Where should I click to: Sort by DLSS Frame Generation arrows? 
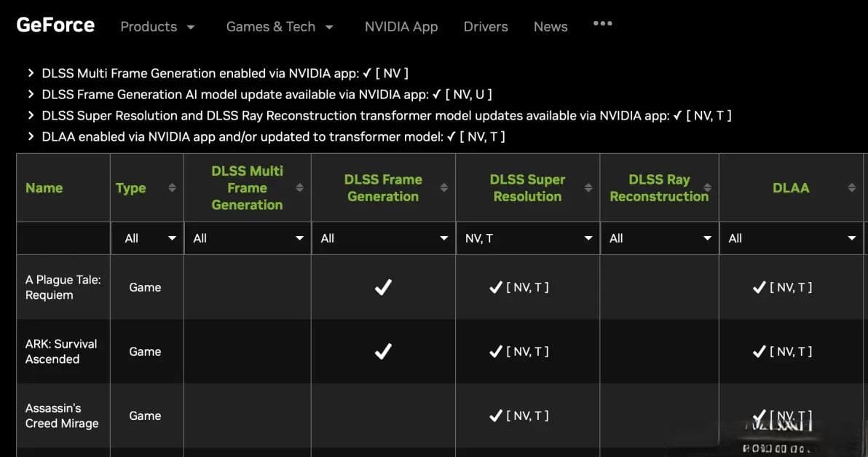[444, 188]
